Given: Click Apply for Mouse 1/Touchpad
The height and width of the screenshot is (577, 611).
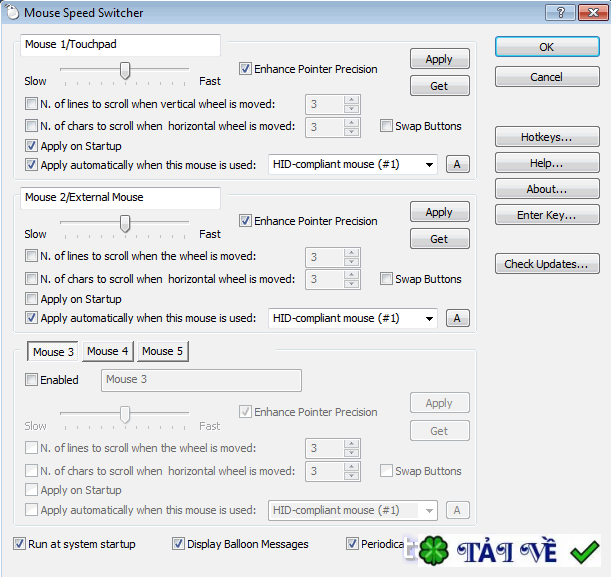Looking at the screenshot, I should [x=440, y=59].
